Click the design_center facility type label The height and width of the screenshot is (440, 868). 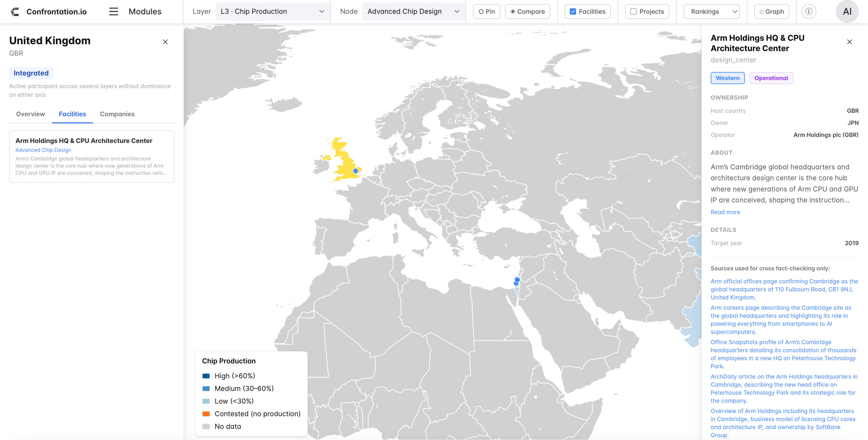[733, 60]
